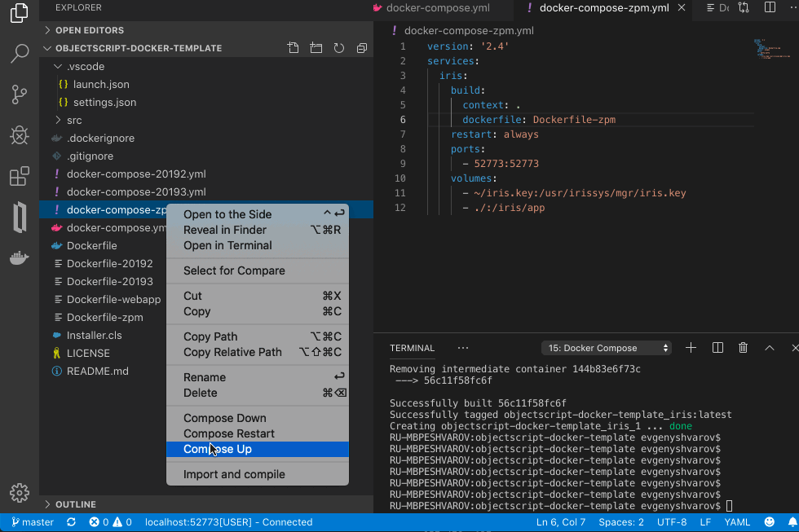
Task: Kill the terminal with trash icon
Action: pos(743,348)
